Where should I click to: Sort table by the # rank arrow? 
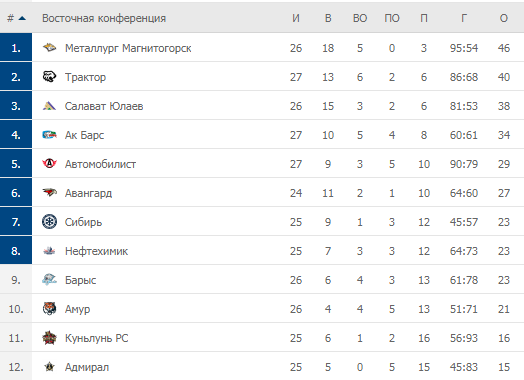tap(22, 18)
